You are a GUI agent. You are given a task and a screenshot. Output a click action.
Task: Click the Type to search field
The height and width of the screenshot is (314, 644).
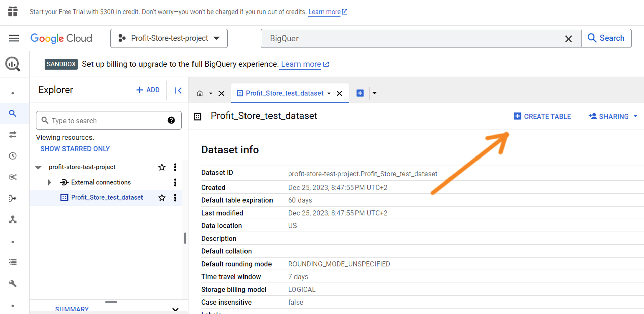click(x=109, y=120)
